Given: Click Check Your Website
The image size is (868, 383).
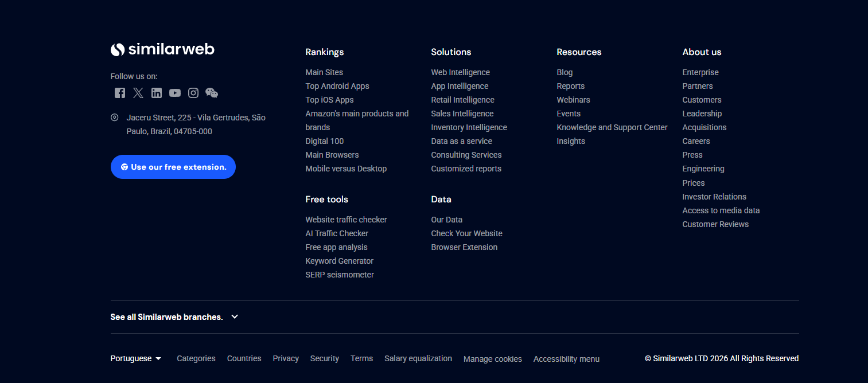Looking at the screenshot, I should (467, 233).
